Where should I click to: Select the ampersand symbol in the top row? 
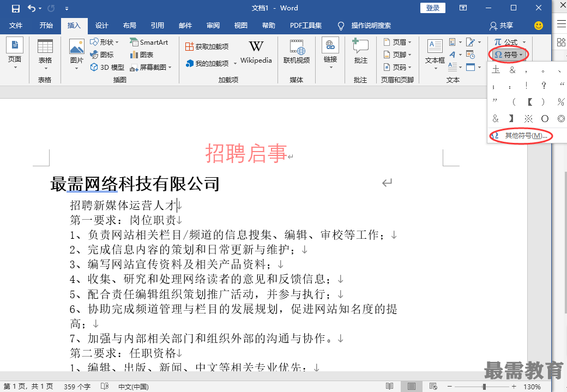point(512,69)
